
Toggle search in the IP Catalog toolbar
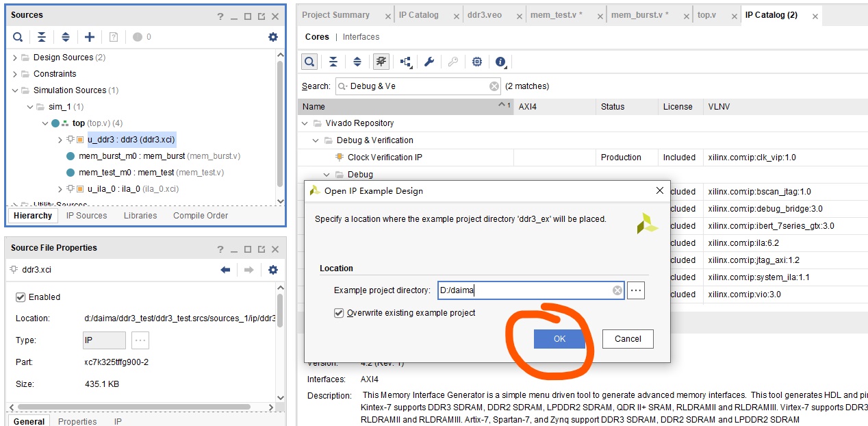pyautogui.click(x=309, y=62)
